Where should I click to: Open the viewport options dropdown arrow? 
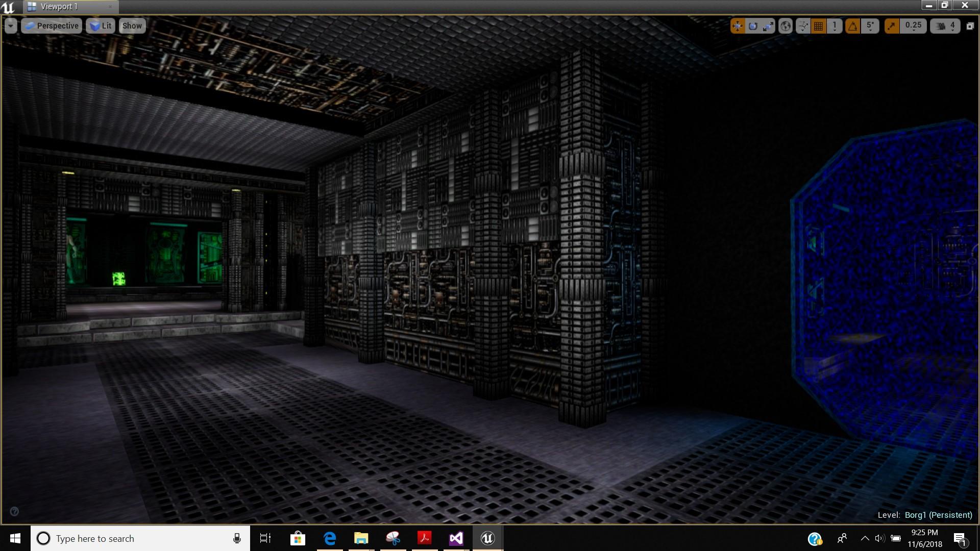pyautogui.click(x=11, y=26)
